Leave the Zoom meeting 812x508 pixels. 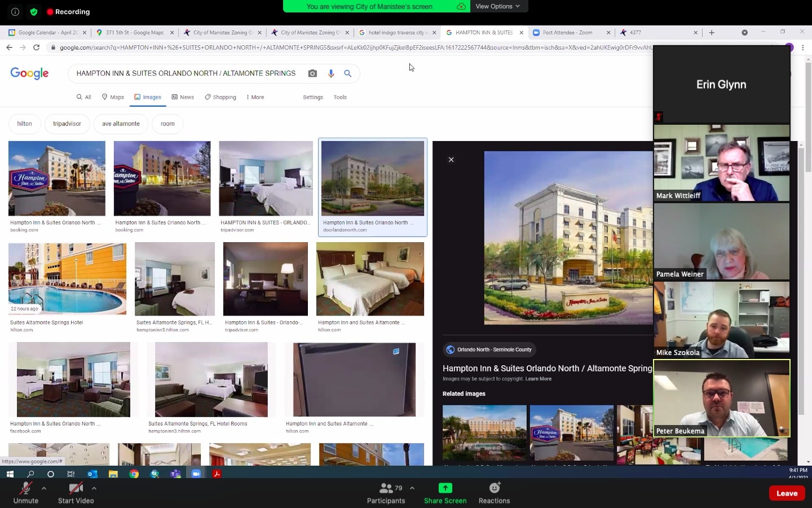tap(787, 493)
